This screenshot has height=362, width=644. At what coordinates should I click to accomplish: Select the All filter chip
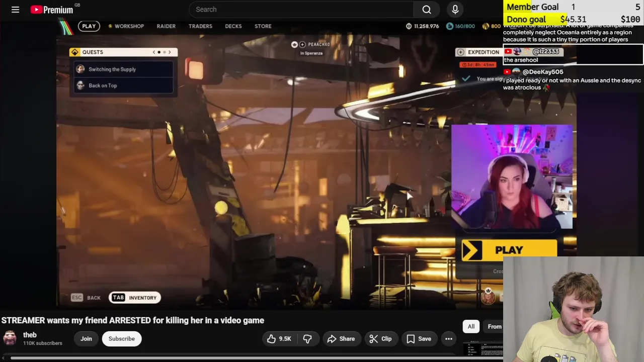(471, 327)
